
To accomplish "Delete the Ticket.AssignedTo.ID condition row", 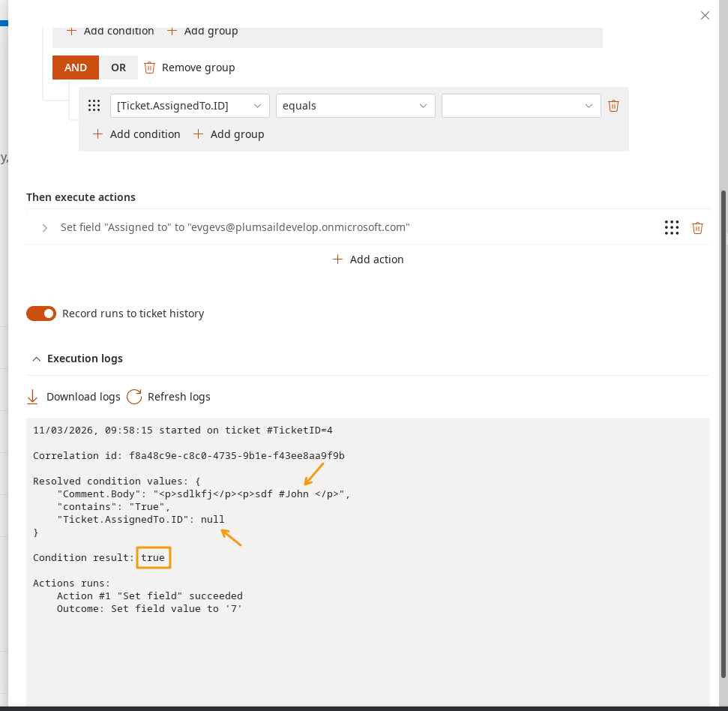I will [613, 106].
